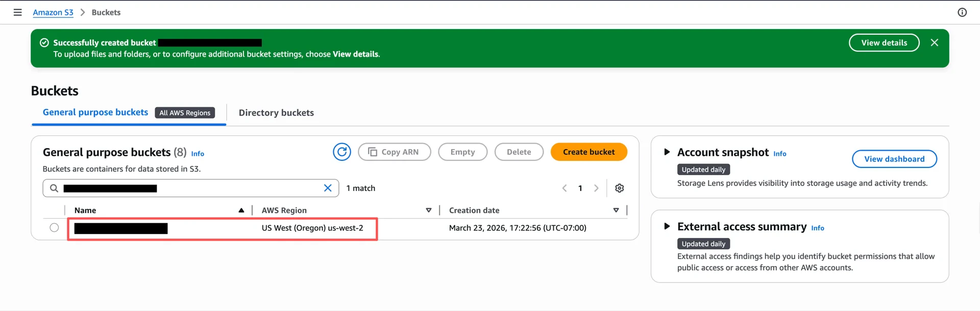Switch to Directory buckets tab
The image size is (980, 311).
pyautogui.click(x=276, y=113)
